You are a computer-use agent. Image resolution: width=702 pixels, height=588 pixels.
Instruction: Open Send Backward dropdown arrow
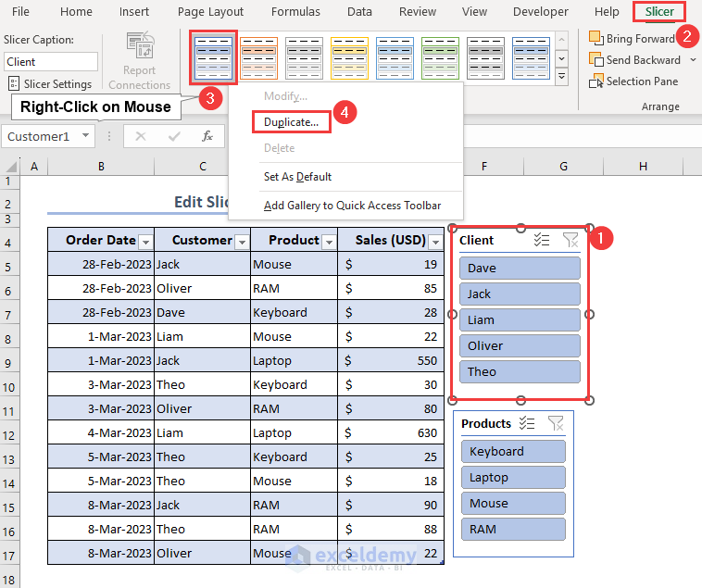click(x=693, y=59)
